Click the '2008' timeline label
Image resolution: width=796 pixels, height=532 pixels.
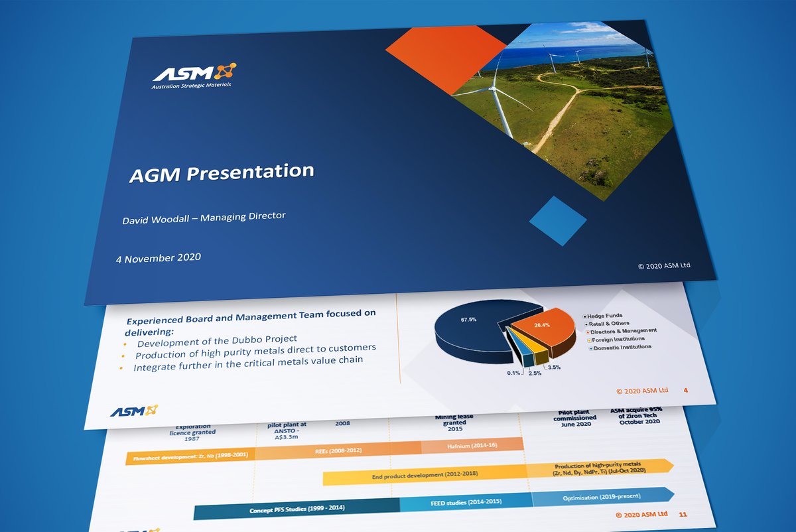point(343,422)
